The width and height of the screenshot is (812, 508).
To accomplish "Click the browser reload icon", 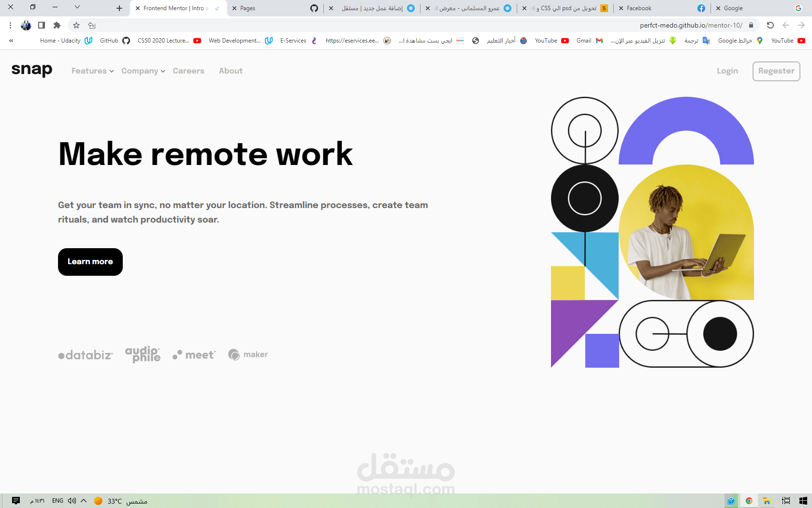I will coord(770,25).
